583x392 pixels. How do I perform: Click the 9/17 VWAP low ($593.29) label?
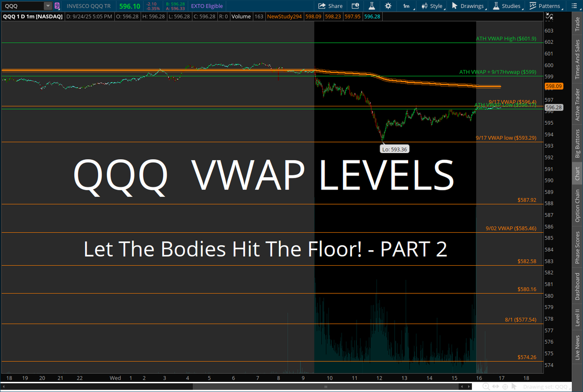click(x=506, y=138)
